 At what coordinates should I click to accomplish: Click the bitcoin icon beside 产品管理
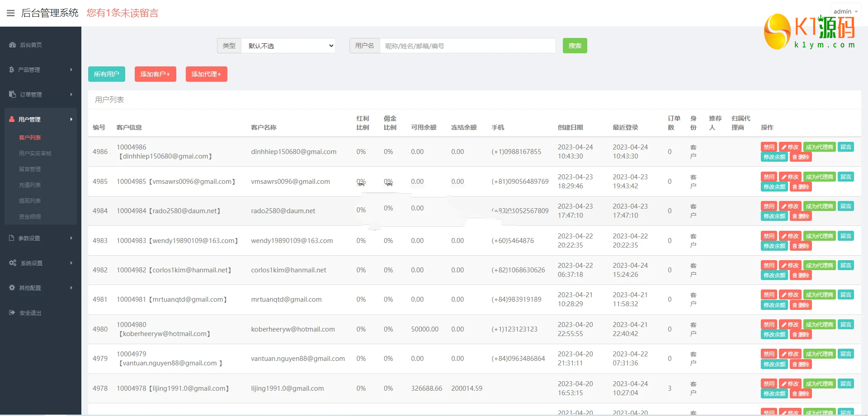(x=12, y=70)
